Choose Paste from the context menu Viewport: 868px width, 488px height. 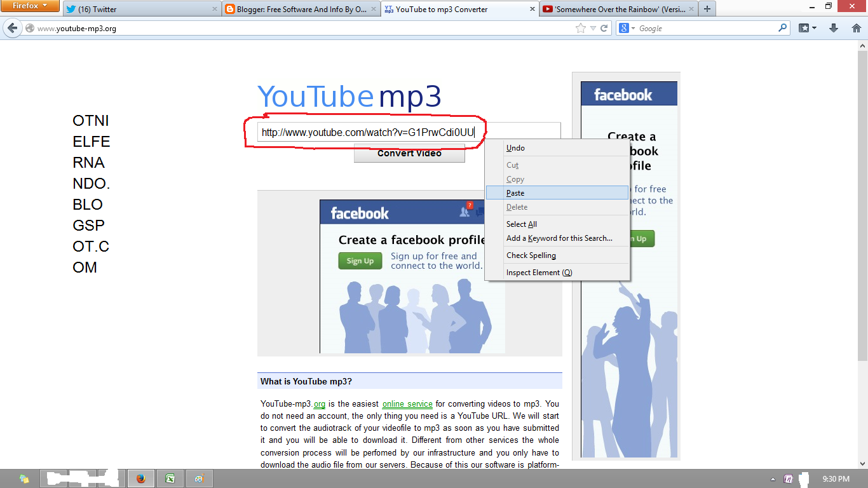[557, 193]
